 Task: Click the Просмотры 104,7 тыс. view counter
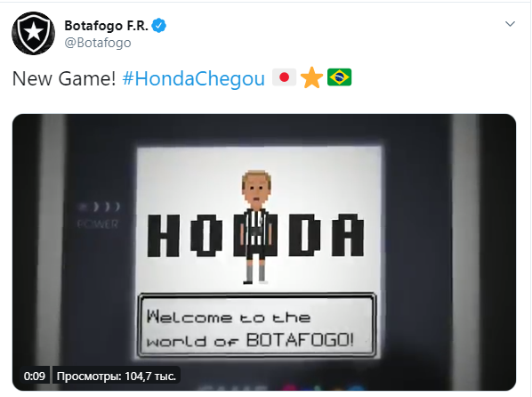coord(117,376)
